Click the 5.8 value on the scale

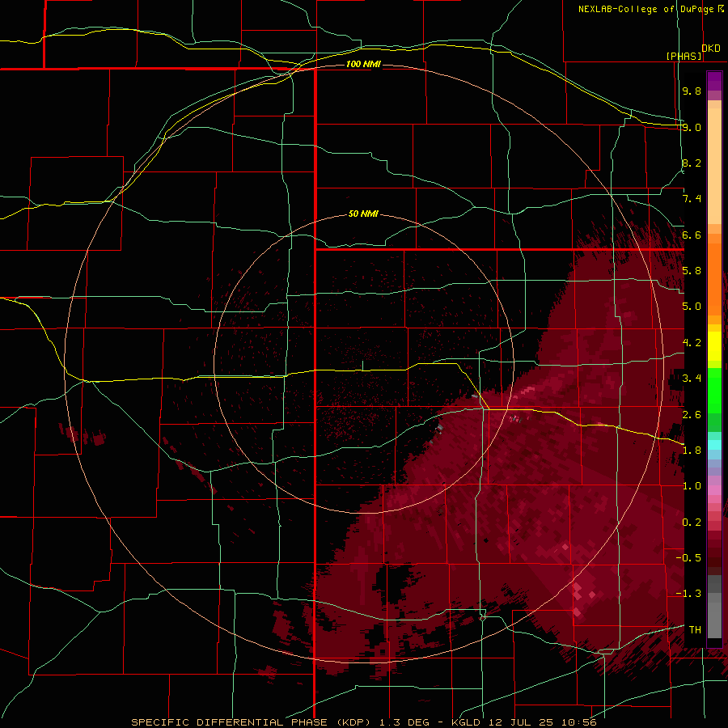(x=692, y=271)
